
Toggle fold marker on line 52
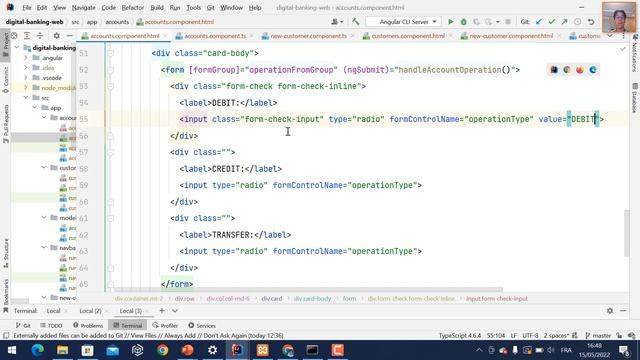pyautogui.click(x=110, y=70)
